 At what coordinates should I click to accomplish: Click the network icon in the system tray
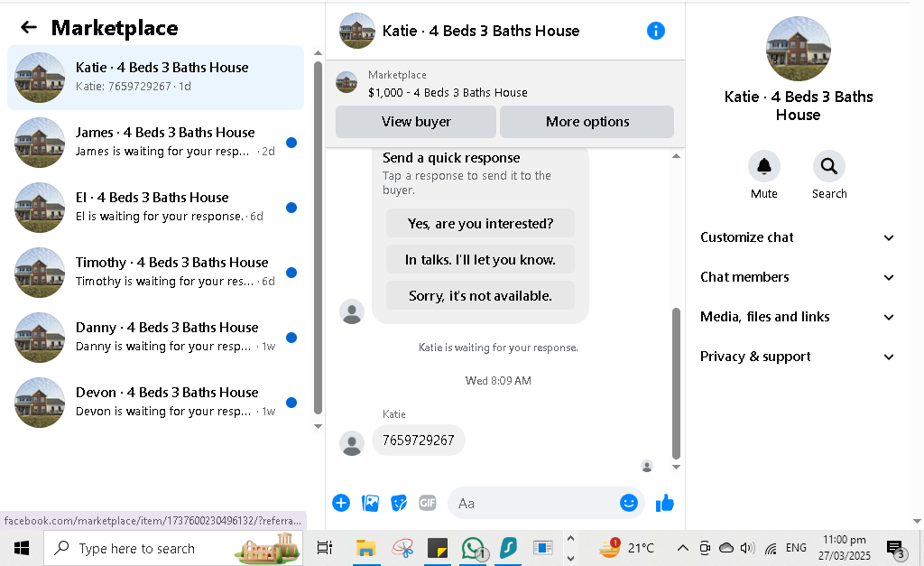(x=771, y=549)
